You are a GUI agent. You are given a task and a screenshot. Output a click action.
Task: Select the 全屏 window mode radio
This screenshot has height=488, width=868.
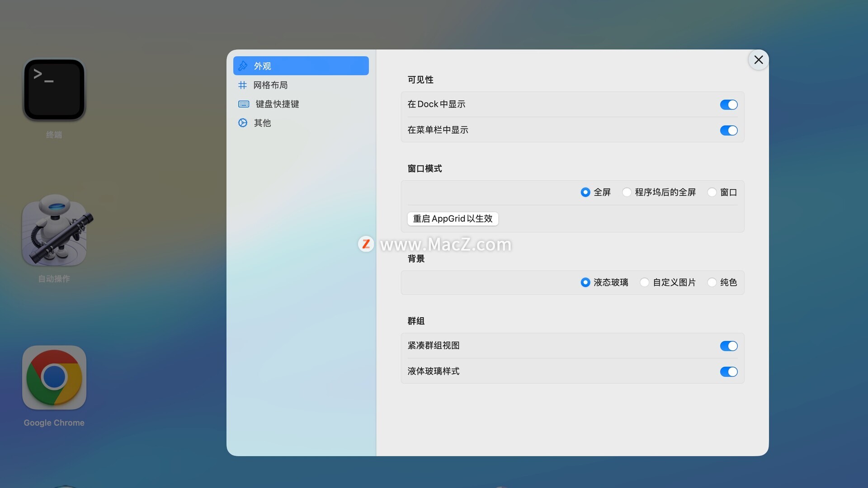pyautogui.click(x=585, y=192)
